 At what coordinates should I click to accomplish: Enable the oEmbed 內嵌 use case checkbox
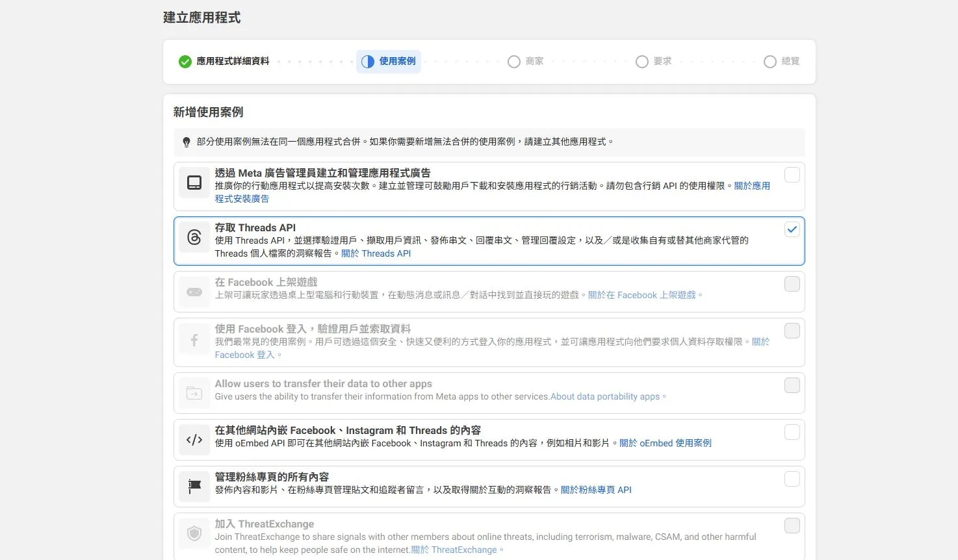pos(792,431)
